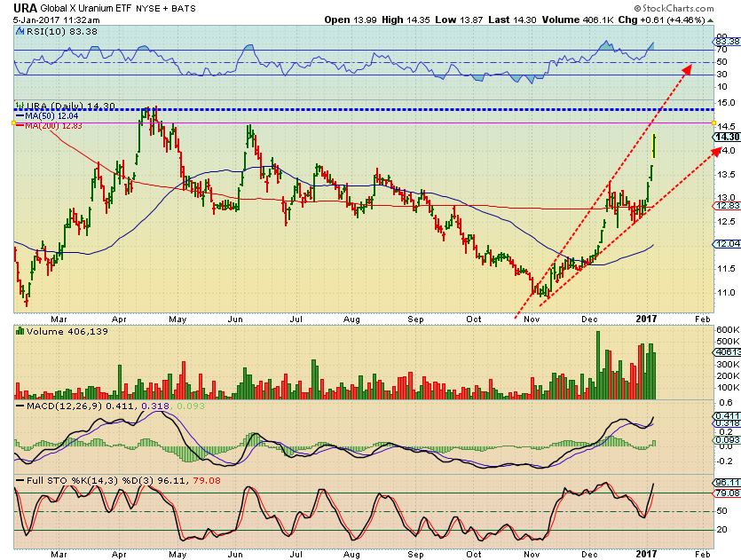Click the MACD(12,26,9) panel label
Image resolution: width=741 pixels, height=560 pixels.
(x=64, y=406)
